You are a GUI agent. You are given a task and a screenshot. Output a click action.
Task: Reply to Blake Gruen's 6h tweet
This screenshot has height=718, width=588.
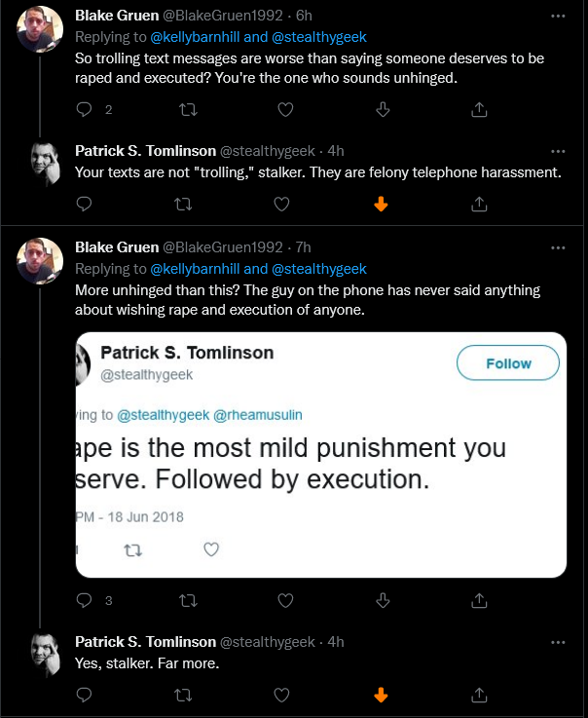[84, 110]
